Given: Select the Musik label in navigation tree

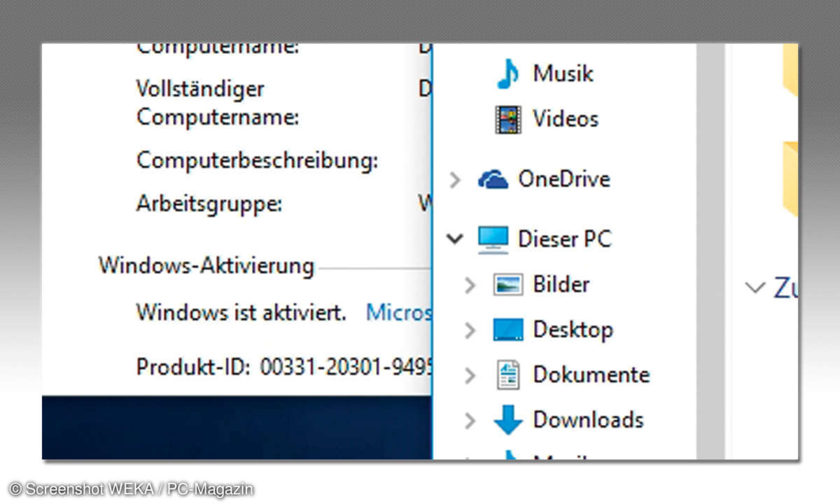Looking at the screenshot, I should coord(563,73).
